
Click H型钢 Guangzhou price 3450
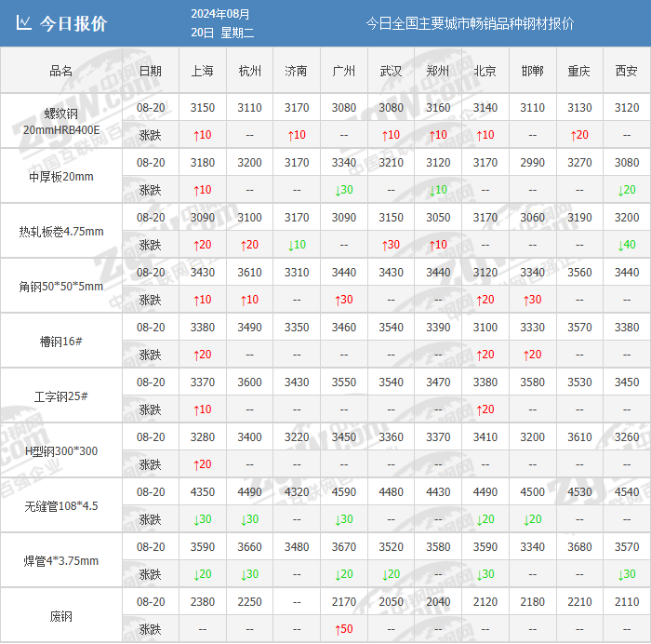pos(344,437)
